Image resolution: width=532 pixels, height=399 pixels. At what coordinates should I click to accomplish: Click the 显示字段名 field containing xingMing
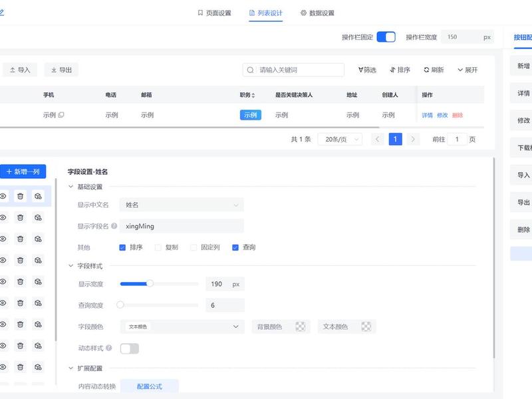click(x=182, y=226)
